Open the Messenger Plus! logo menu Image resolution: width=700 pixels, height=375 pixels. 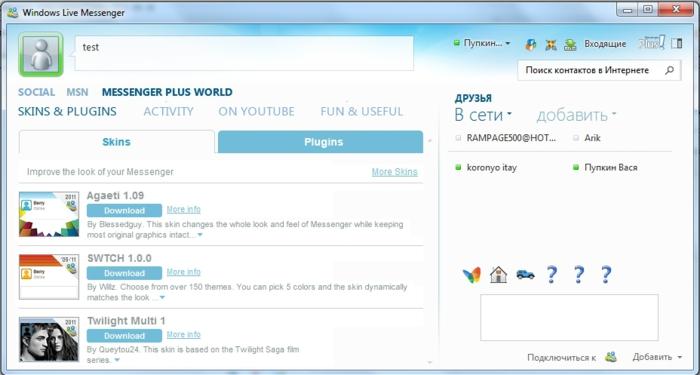click(x=652, y=43)
